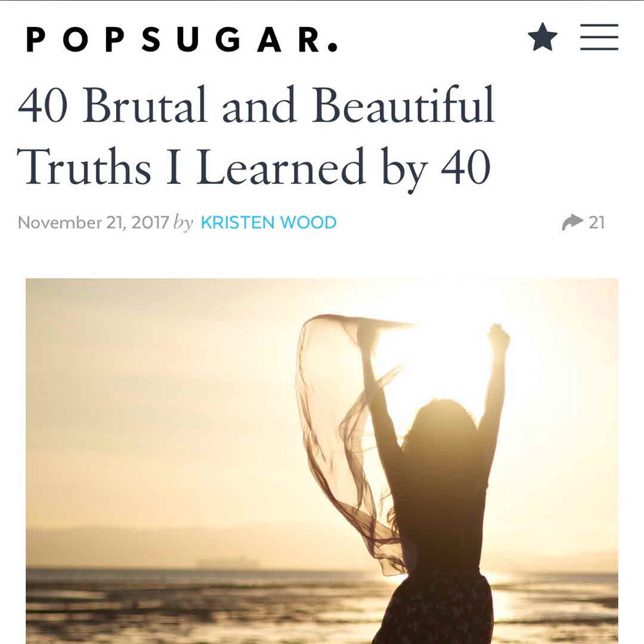Open the sunset beach hero photo
Image resolution: width=644 pixels, height=644 pixels.
(x=322, y=461)
